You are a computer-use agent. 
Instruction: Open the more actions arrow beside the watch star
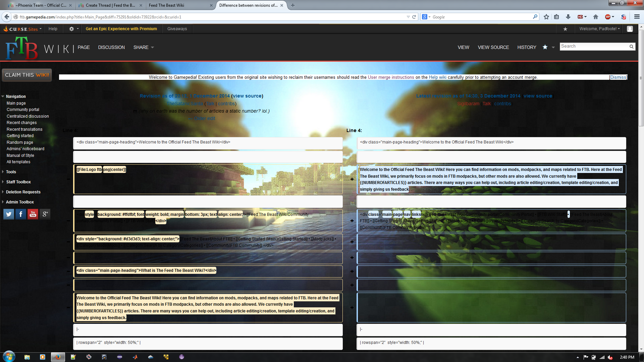point(553,47)
